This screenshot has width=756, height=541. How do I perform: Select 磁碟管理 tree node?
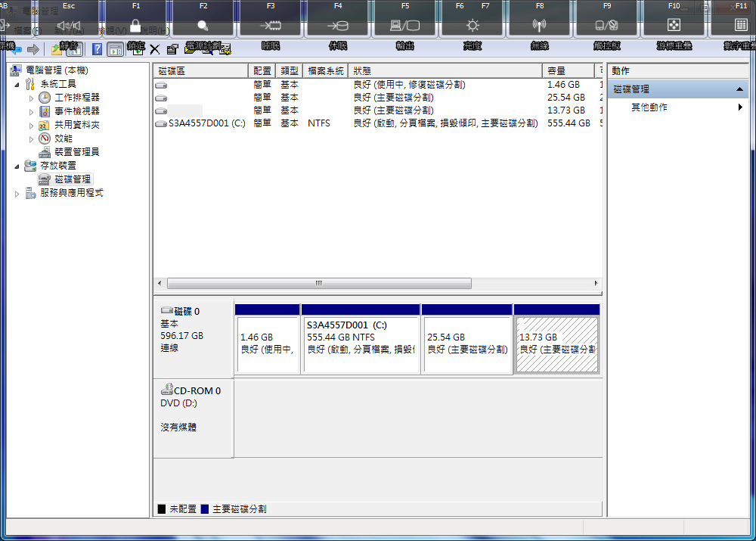73,179
